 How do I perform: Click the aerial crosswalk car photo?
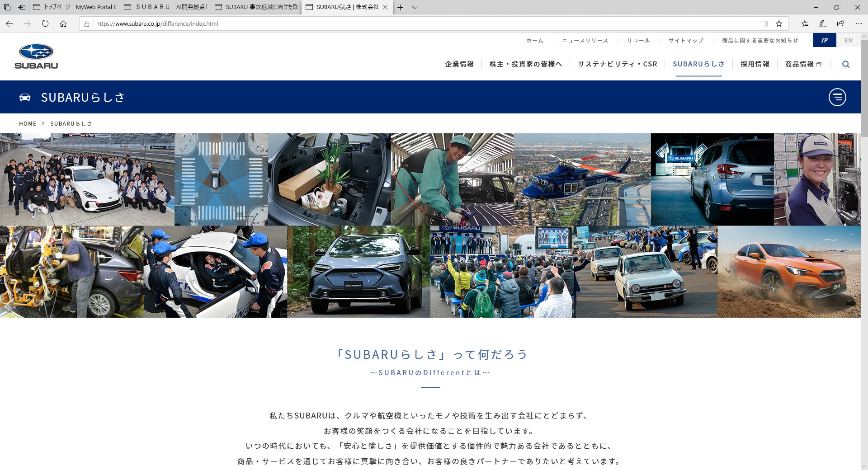221,179
